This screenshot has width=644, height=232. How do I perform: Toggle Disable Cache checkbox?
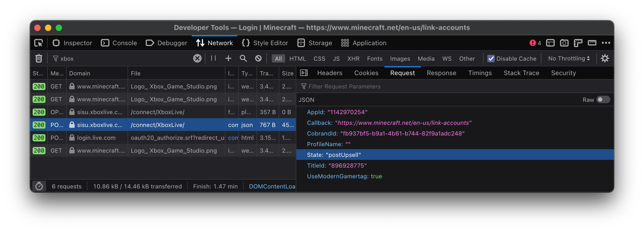[491, 58]
